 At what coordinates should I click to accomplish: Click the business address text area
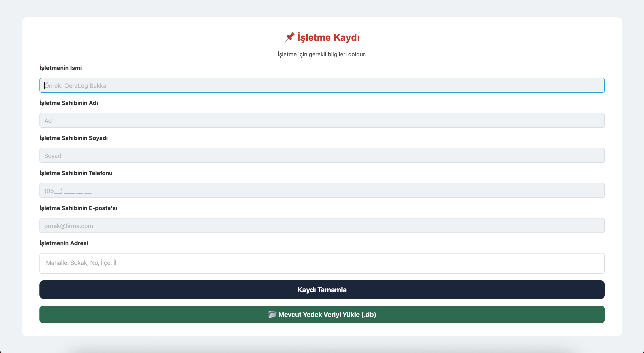click(322, 263)
